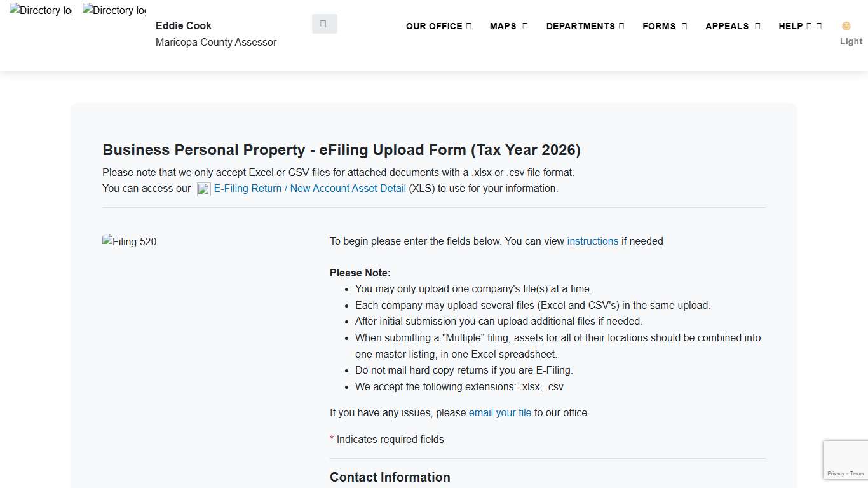The width and height of the screenshot is (868, 488).
Task: Click the second Directory logo image
Action: [114, 11]
